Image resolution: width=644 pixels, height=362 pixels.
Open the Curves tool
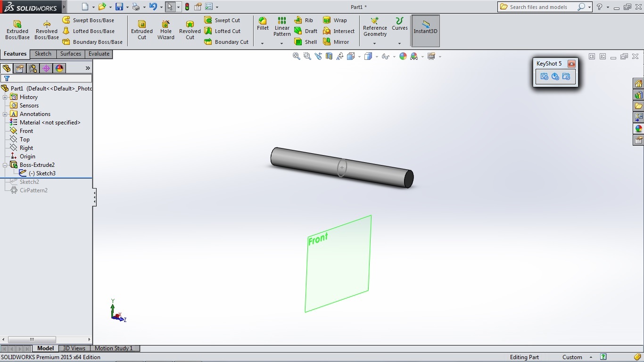[x=399, y=24]
